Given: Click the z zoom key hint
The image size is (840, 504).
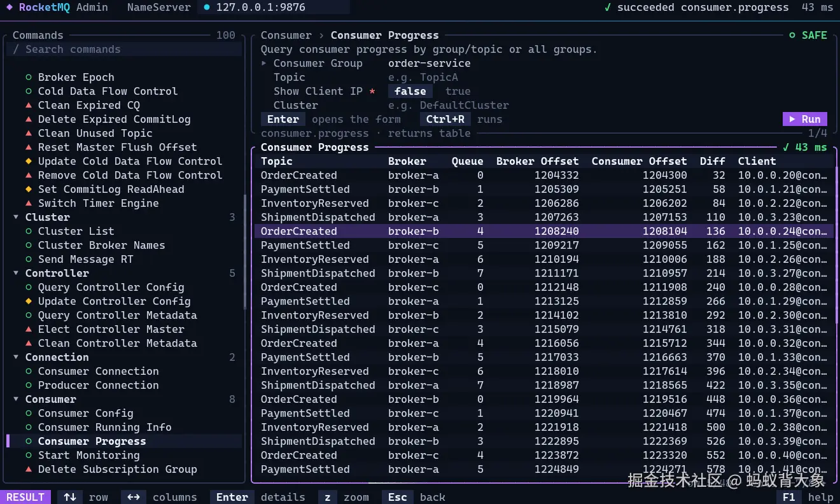Looking at the screenshot, I should 328,497.
